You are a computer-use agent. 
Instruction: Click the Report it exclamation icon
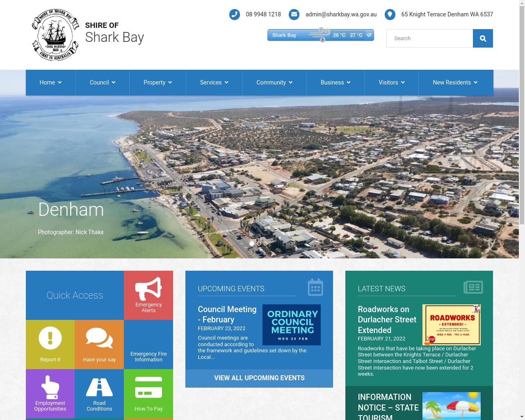(x=50, y=338)
